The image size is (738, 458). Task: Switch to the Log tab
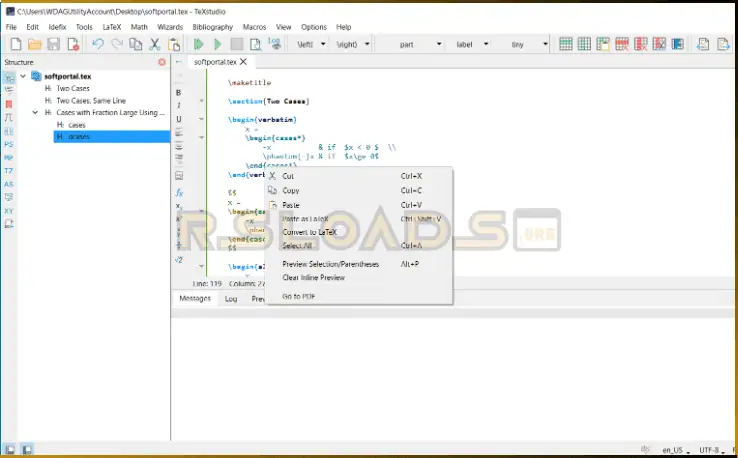coord(231,299)
